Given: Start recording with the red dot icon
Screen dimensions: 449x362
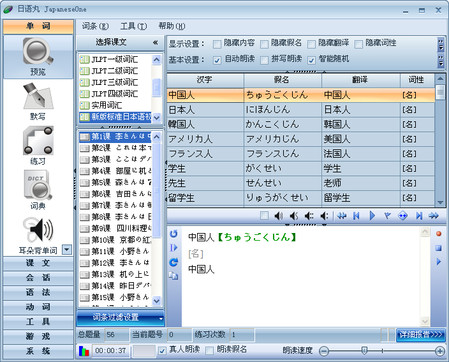Looking at the screenshot, I should pos(439,234).
